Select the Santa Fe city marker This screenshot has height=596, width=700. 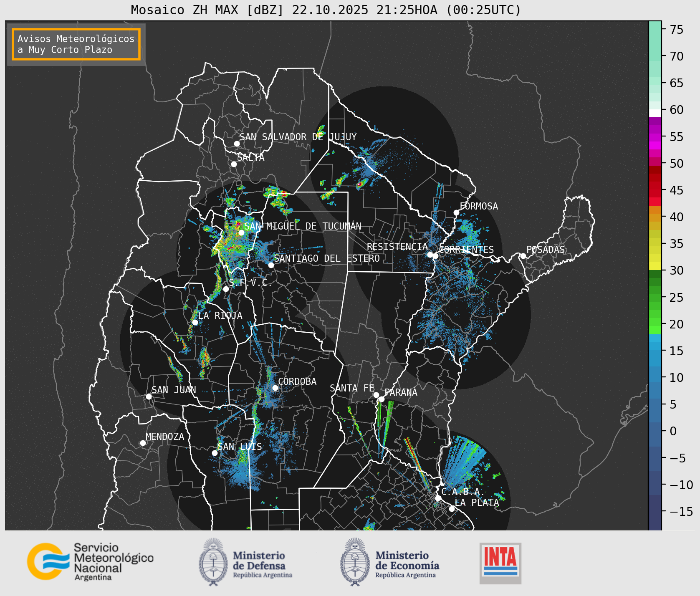pos(376,395)
